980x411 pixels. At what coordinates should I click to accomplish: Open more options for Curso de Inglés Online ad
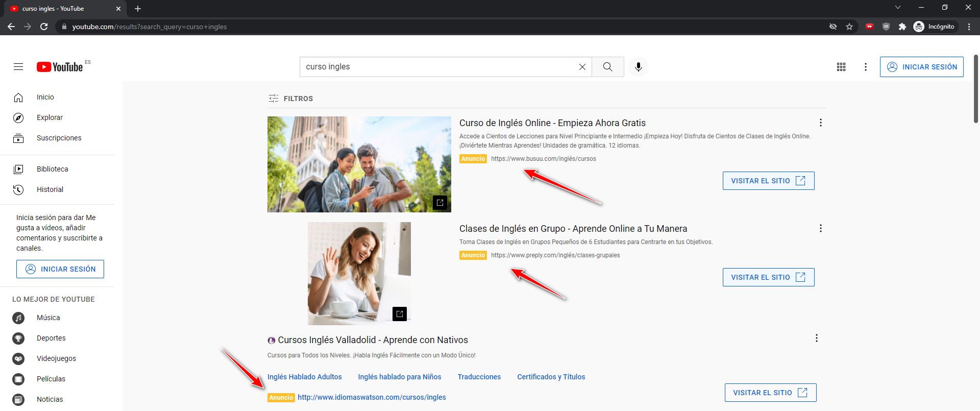pyautogui.click(x=821, y=123)
